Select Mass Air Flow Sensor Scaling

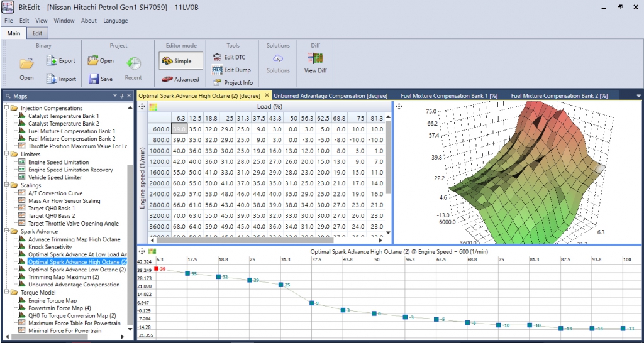click(x=65, y=200)
